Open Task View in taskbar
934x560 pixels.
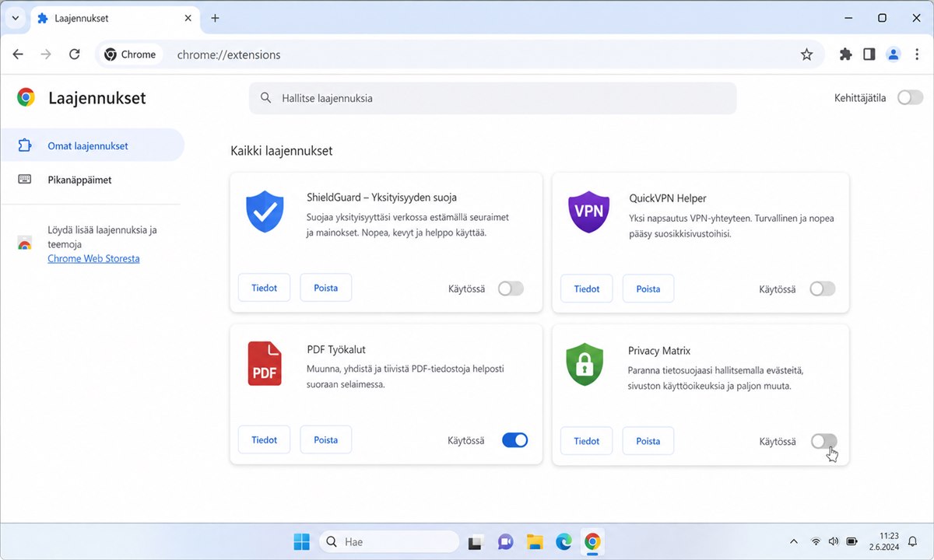coord(476,541)
